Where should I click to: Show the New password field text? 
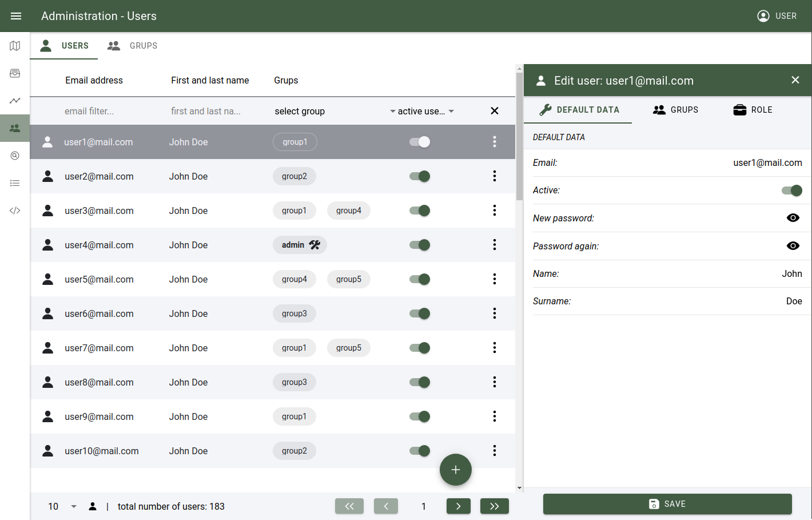point(793,218)
